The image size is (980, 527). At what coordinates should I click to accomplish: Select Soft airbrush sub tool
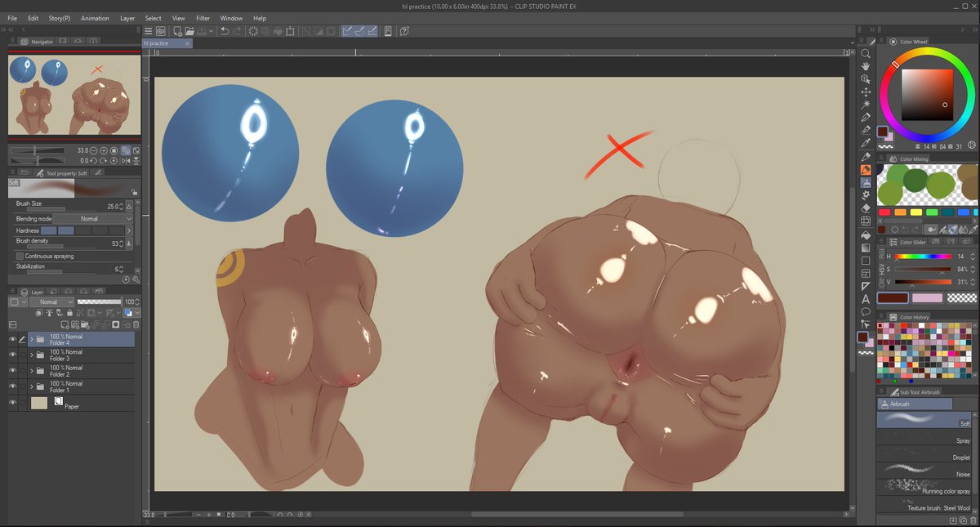[924, 420]
